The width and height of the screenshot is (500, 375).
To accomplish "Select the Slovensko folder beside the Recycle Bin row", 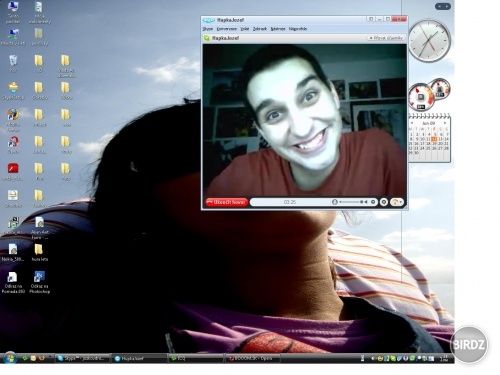I will [66, 66].
